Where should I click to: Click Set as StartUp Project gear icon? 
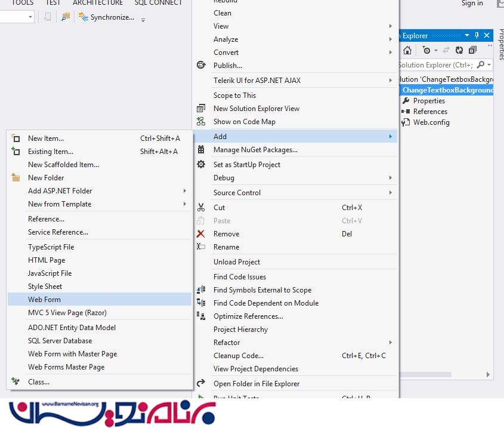(x=201, y=164)
